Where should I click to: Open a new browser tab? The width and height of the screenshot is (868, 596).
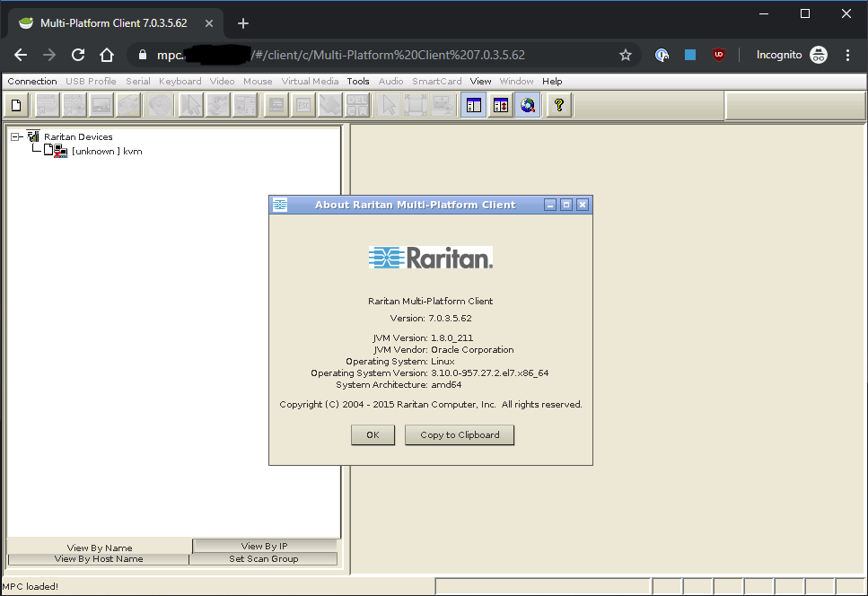tap(243, 23)
